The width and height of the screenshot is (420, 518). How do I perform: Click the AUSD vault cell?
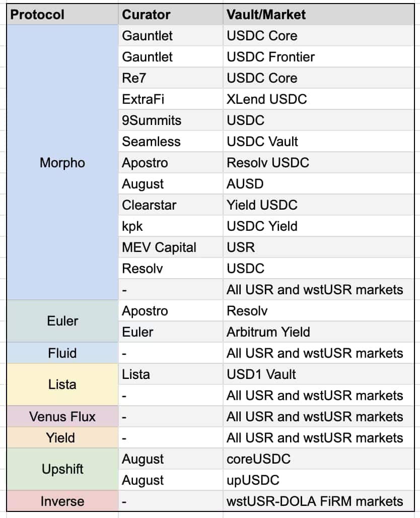pos(245,184)
